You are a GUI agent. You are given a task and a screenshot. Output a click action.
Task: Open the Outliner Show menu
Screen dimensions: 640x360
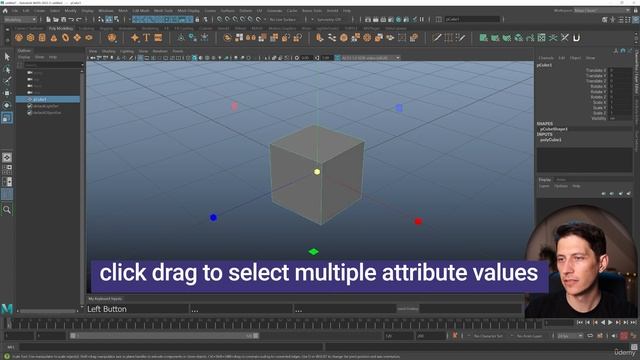[x=39, y=58]
